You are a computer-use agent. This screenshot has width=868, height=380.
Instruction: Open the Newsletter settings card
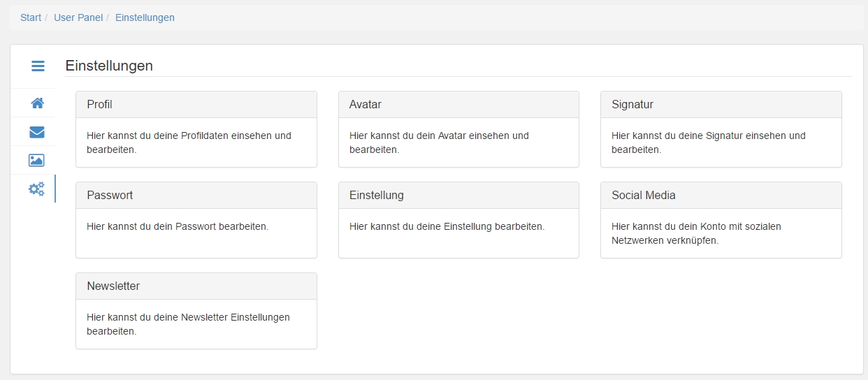196,311
